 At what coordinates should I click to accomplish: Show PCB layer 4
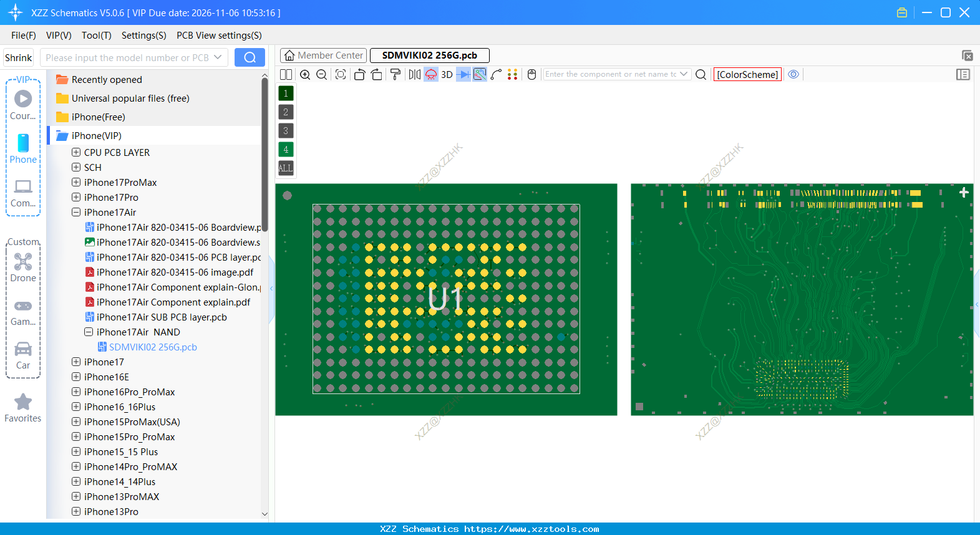pyautogui.click(x=286, y=150)
